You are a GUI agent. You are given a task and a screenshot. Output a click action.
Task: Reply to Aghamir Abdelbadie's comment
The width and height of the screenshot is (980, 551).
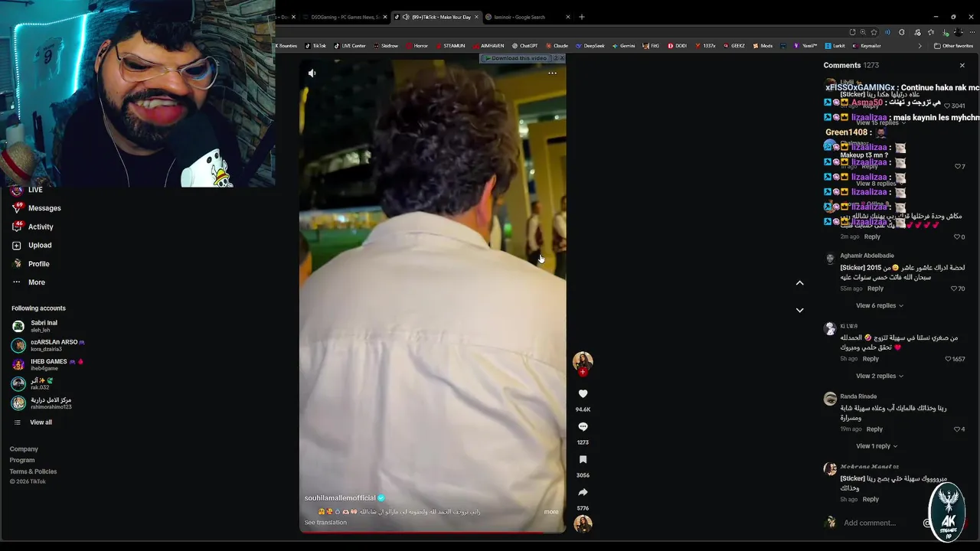pos(875,289)
